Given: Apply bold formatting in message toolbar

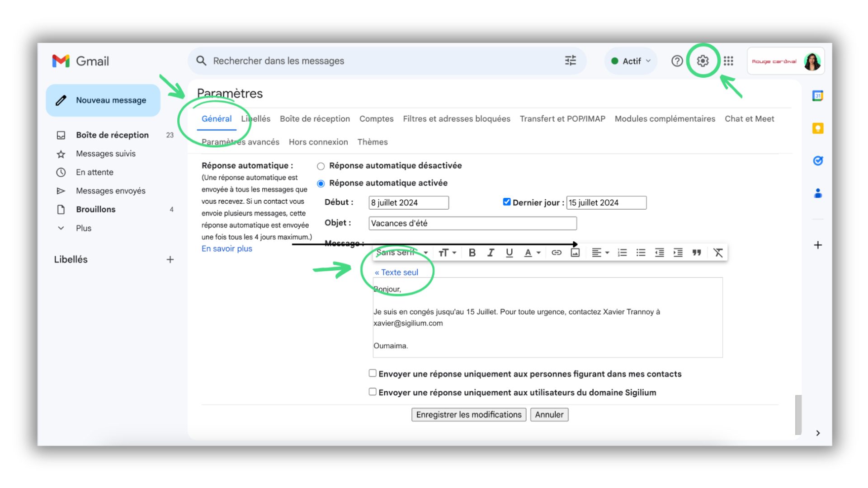Looking at the screenshot, I should pyautogui.click(x=472, y=253).
